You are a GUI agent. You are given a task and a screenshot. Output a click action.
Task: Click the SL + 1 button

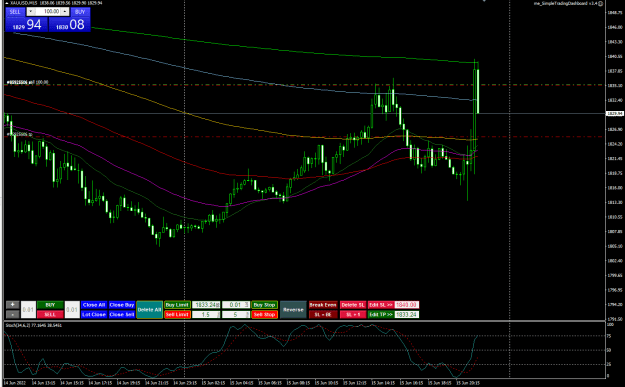pos(353,314)
